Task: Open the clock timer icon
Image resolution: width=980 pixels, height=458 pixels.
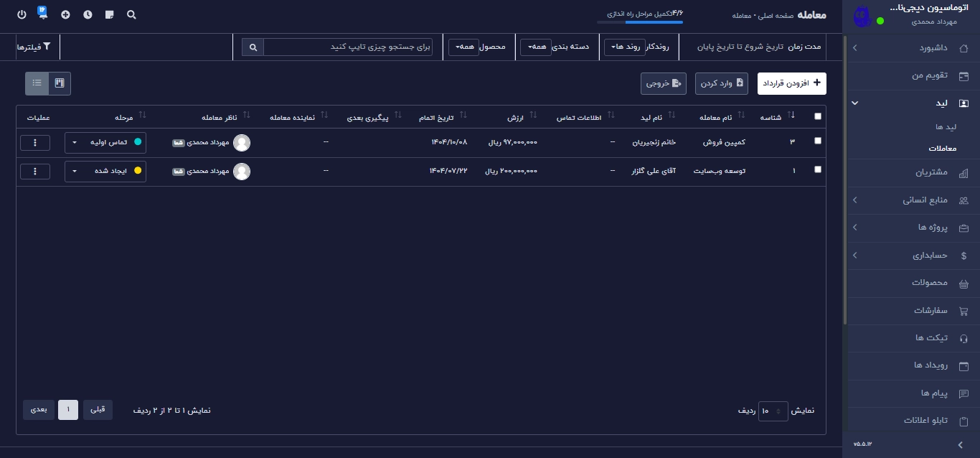Action: tap(88, 14)
